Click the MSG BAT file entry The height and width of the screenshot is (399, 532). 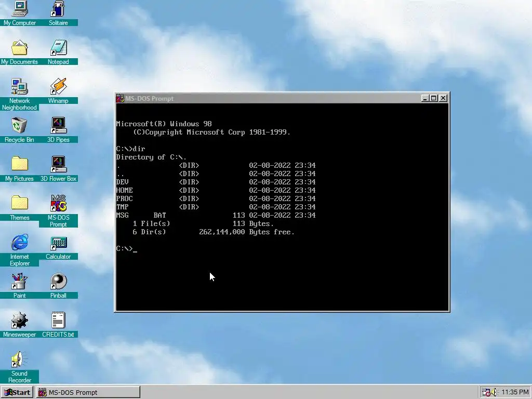216,215
